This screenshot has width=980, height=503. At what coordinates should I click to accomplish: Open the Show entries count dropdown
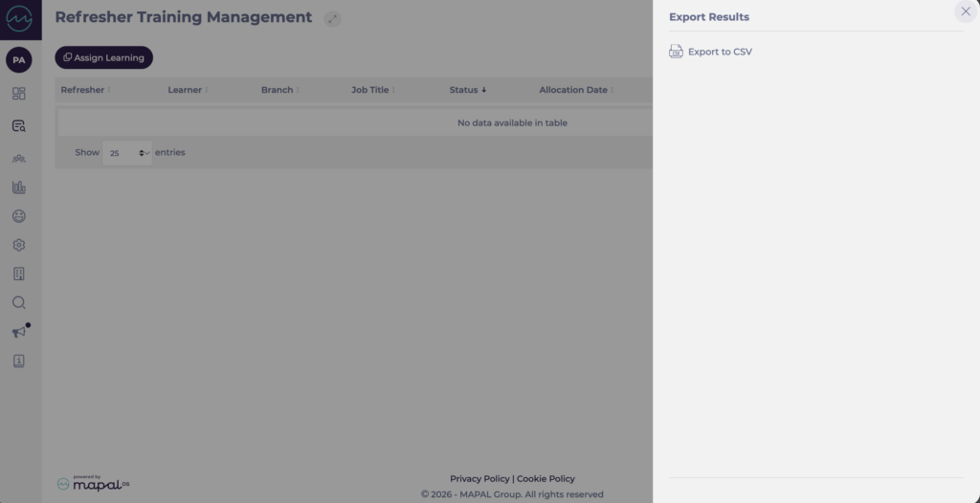pos(127,153)
